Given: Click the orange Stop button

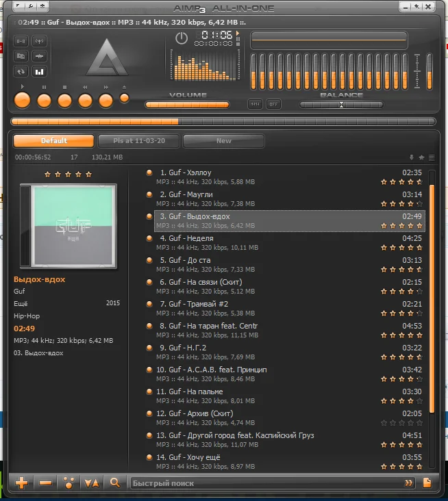Looking at the screenshot, I should tap(64, 101).
